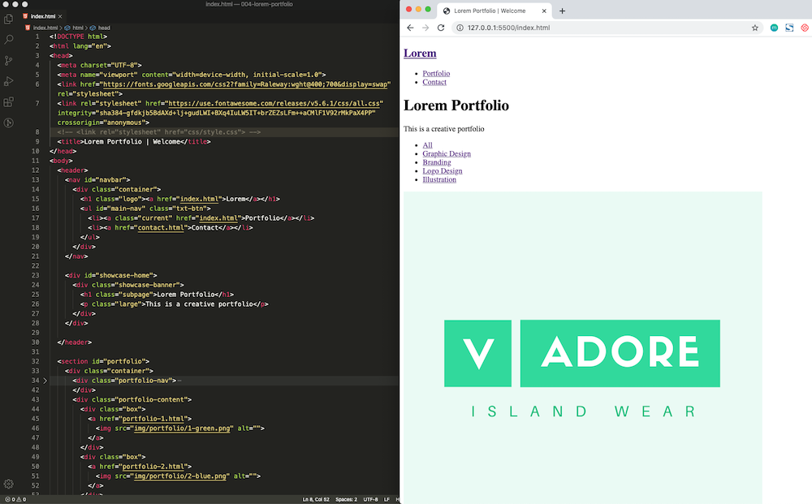The height and width of the screenshot is (504, 812).
Task: Click the teal 'm' extension icon
Action: click(x=774, y=28)
